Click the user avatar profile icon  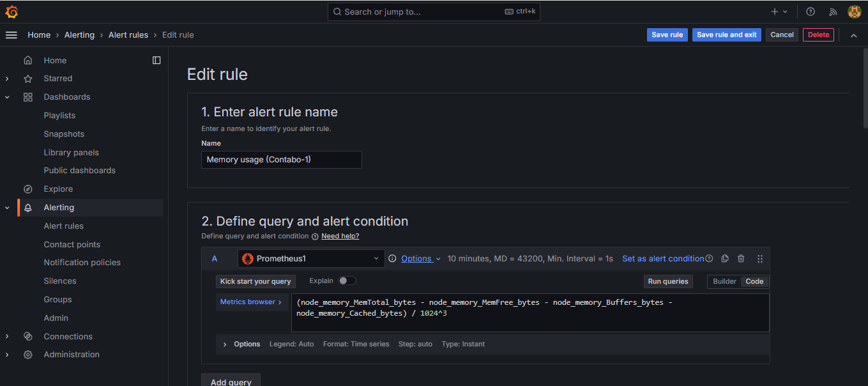(x=854, y=12)
